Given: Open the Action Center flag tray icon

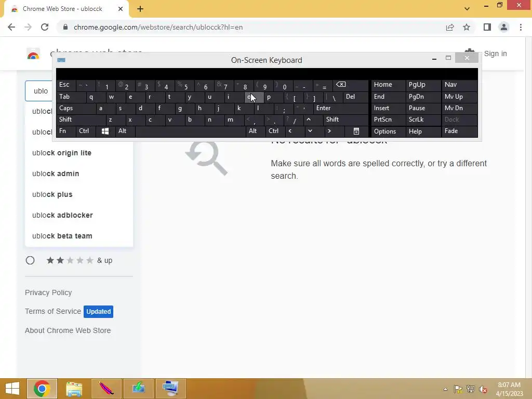Looking at the screenshot, I should [458, 389].
